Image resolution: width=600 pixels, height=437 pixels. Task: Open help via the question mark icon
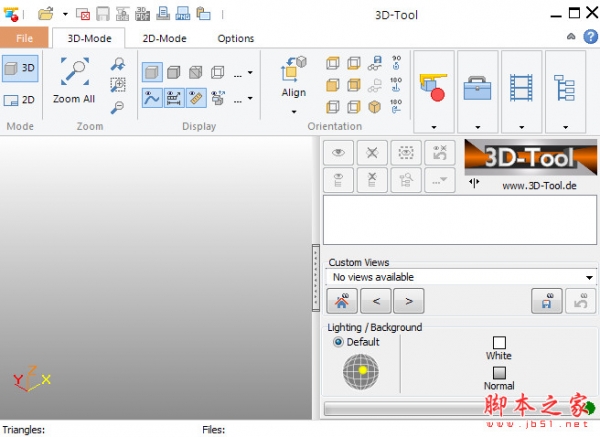coord(590,37)
